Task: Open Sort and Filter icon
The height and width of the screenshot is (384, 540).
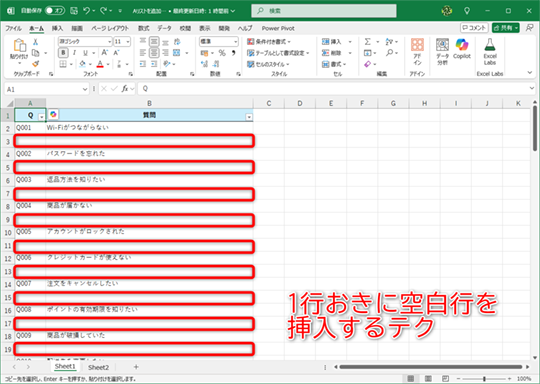Action: (389, 42)
